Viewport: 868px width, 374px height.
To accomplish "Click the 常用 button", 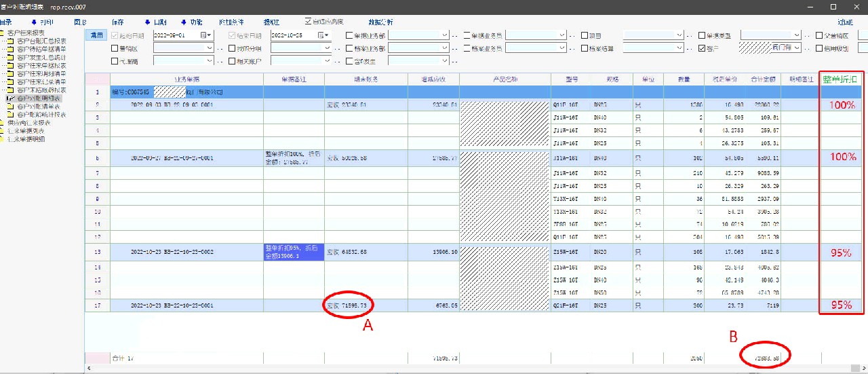I will point(98,35).
